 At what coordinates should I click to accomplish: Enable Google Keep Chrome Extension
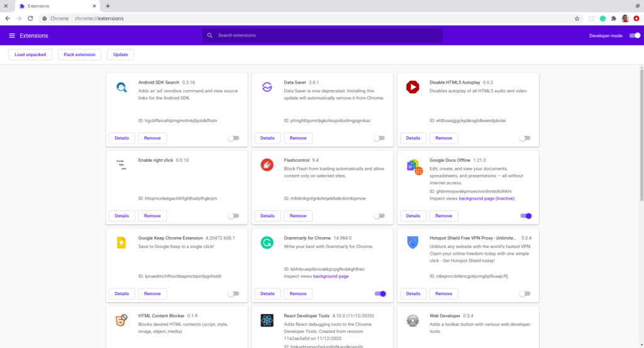(234, 294)
